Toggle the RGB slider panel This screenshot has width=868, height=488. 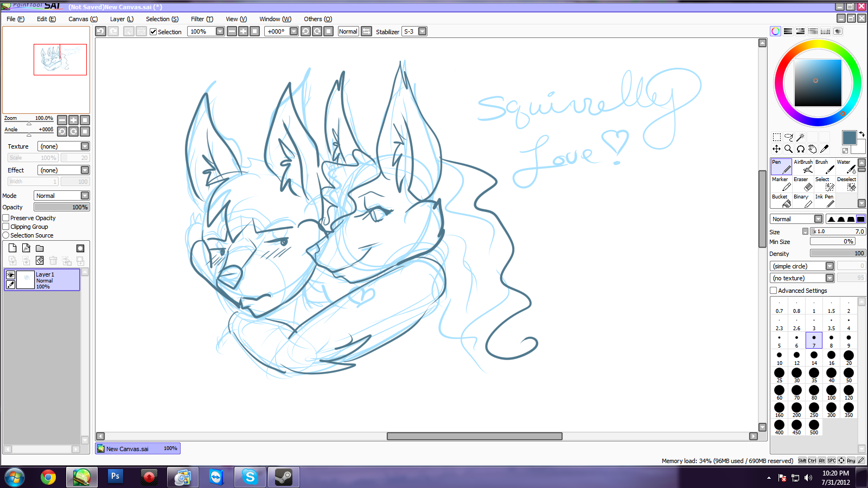[788, 31]
